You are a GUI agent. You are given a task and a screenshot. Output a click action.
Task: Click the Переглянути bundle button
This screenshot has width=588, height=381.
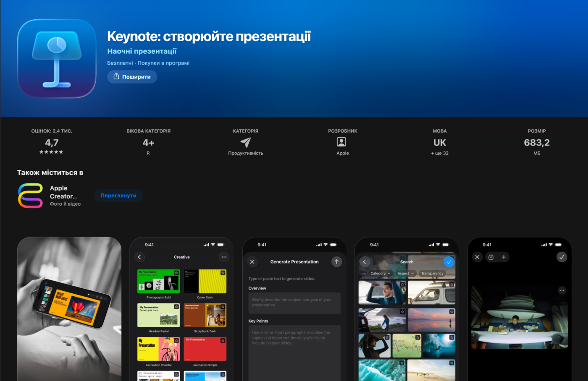click(x=118, y=196)
